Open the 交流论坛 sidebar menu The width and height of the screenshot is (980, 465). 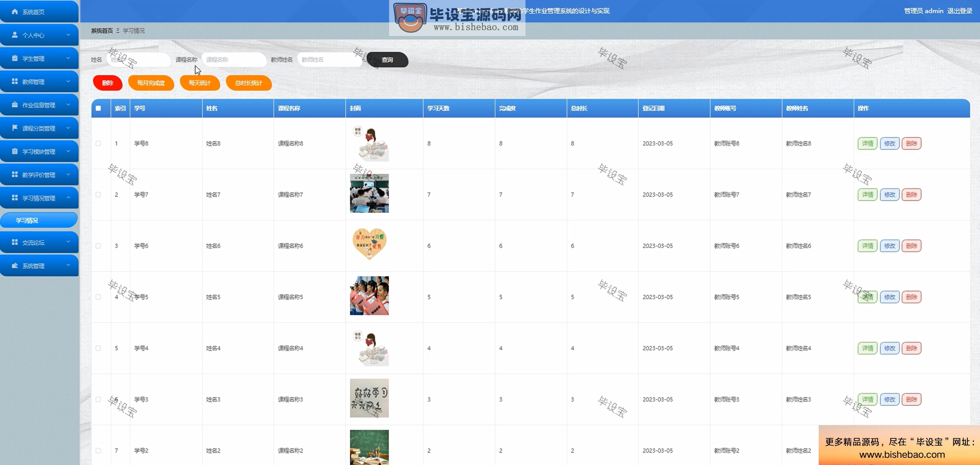click(39, 242)
